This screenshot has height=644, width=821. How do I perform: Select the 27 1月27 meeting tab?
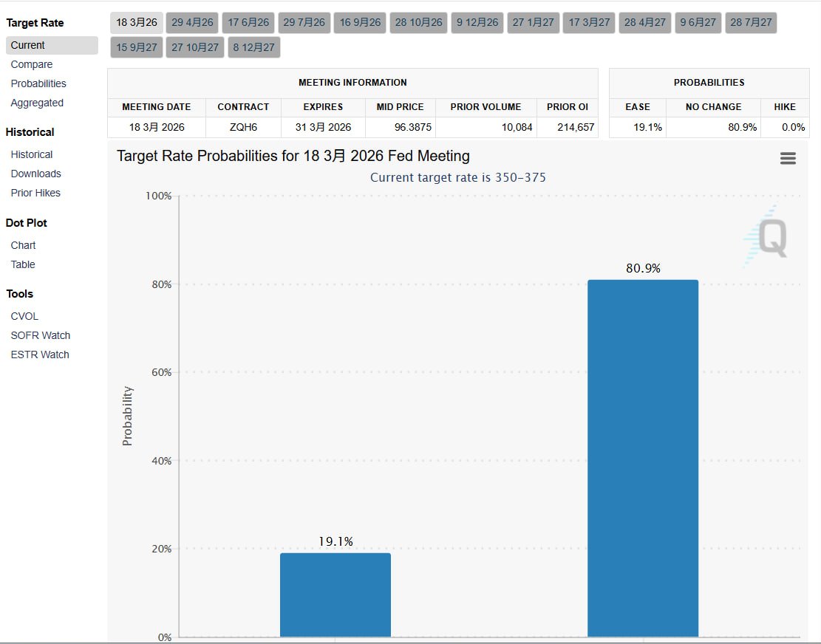pos(533,22)
